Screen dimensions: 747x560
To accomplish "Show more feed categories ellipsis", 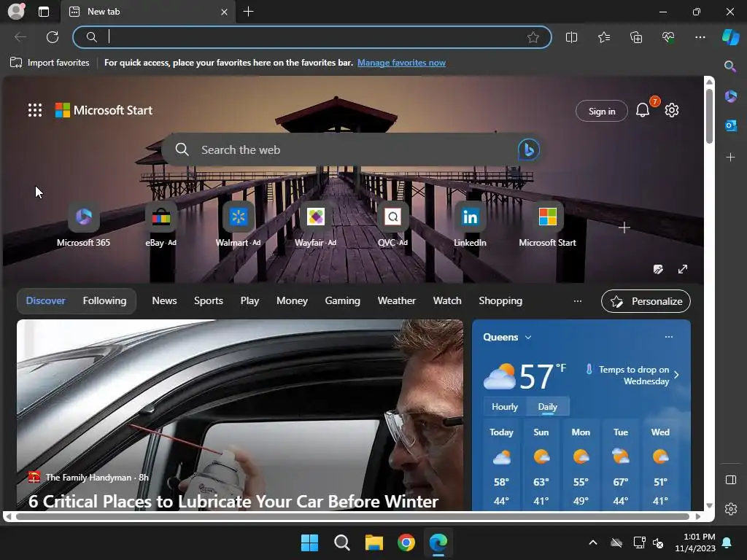I will coord(578,301).
